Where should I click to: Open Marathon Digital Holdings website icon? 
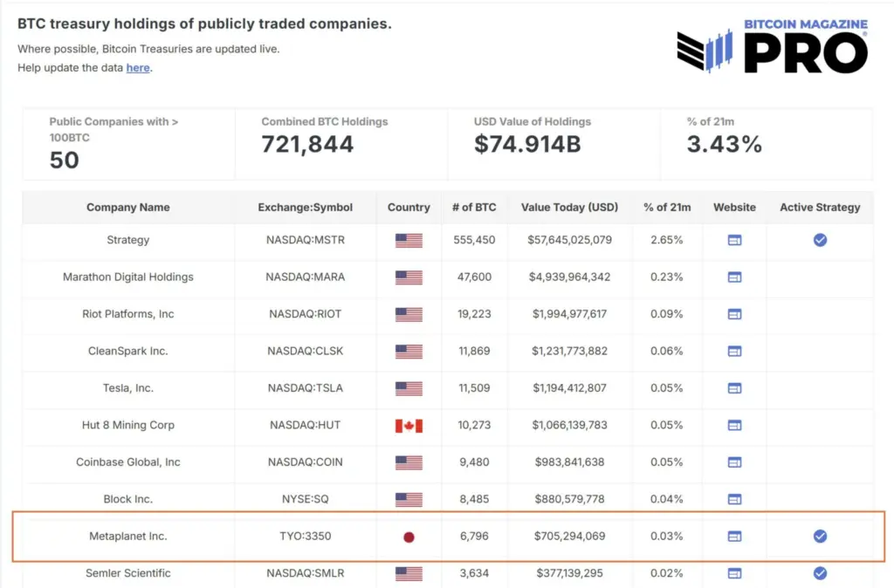(734, 277)
